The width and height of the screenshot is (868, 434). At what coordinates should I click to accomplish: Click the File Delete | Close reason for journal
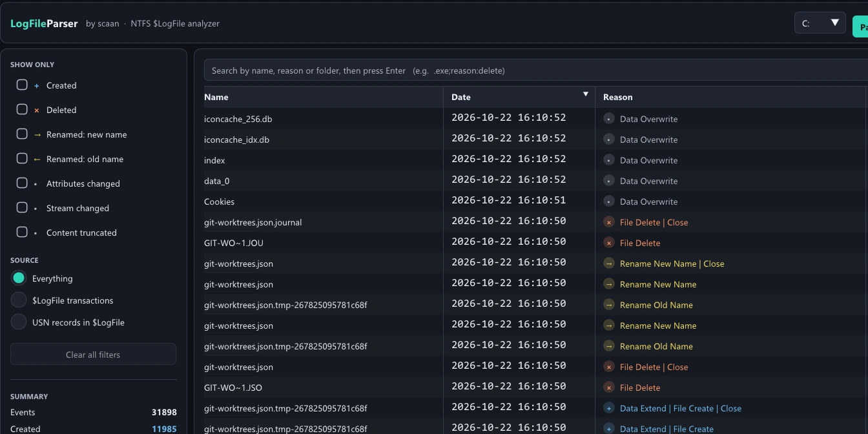click(x=654, y=222)
